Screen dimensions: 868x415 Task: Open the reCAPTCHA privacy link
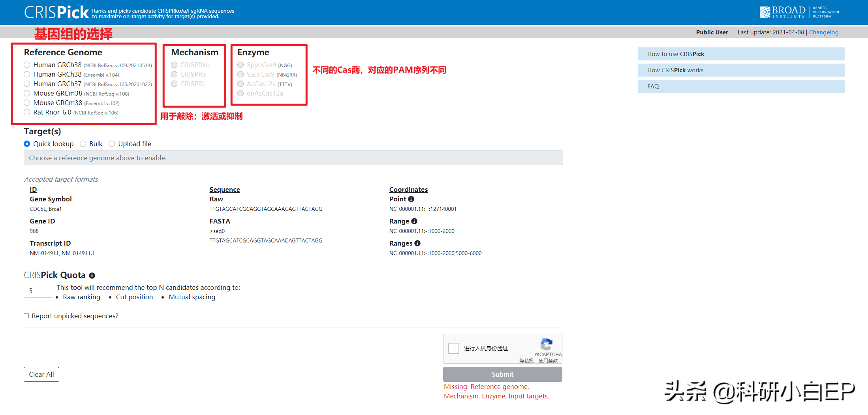[x=526, y=361]
